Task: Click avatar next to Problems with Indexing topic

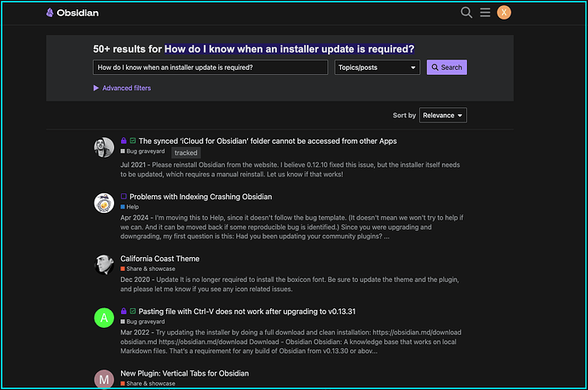Action: click(x=104, y=203)
